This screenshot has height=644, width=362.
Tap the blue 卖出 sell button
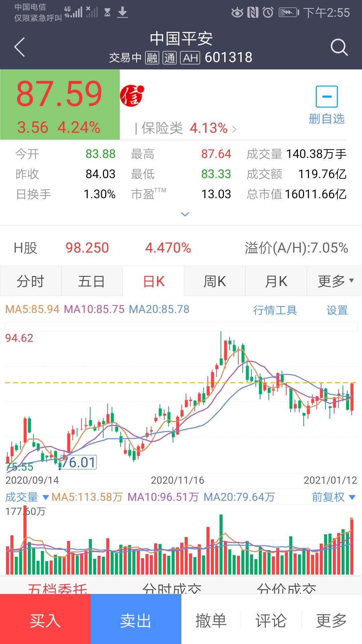[136, 619]
